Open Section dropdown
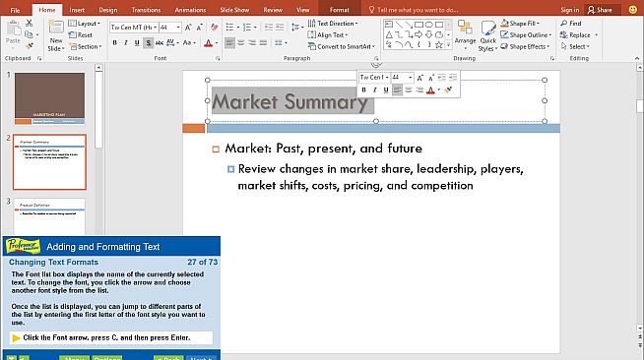The width and height of the screenshot is (644, 360). pyautogui.click(x=85, y=47)
